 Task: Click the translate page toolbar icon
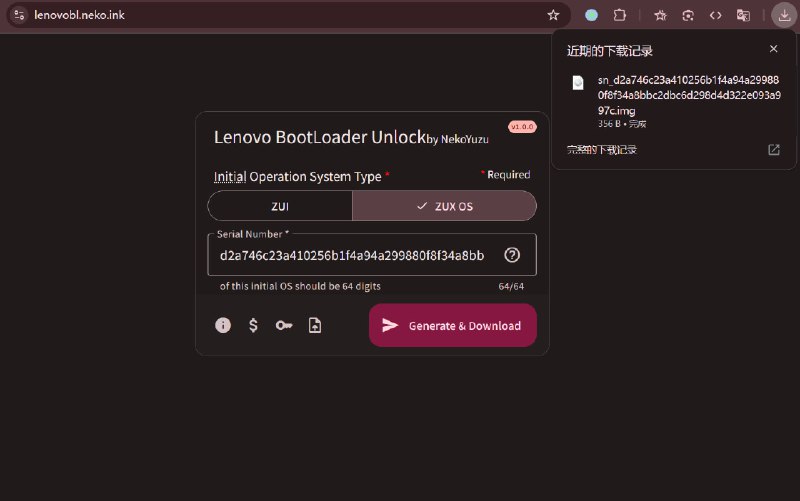pyautogui.click(x=743, y=15)
